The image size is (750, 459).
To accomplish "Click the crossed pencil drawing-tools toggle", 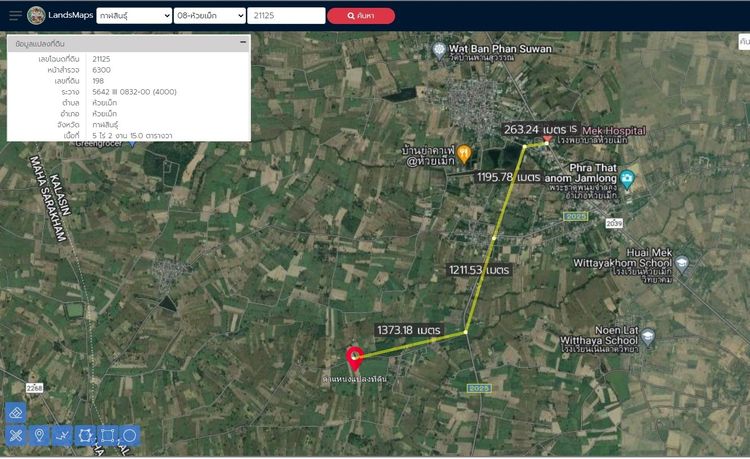I will [x=16, y=436].
